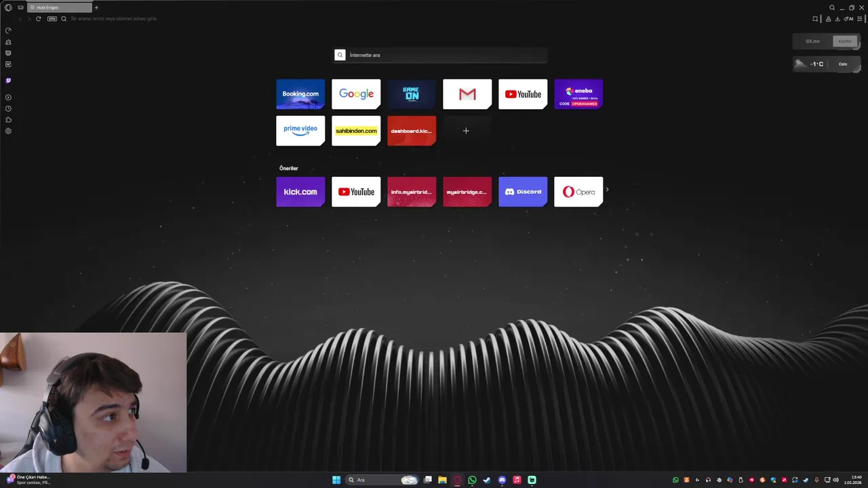Image resolution: width=868 pixels, height=488 pixels.
Task: Open the profile account icon in toolbar
Action: click(828, 18)
